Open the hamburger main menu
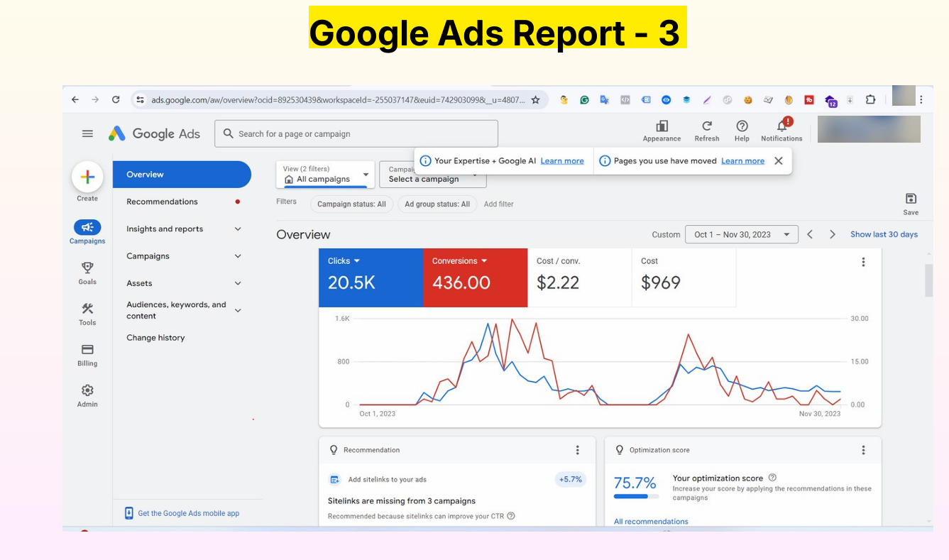Image resolution: width=949 pixels, height=560 pixels. (87, 133)
